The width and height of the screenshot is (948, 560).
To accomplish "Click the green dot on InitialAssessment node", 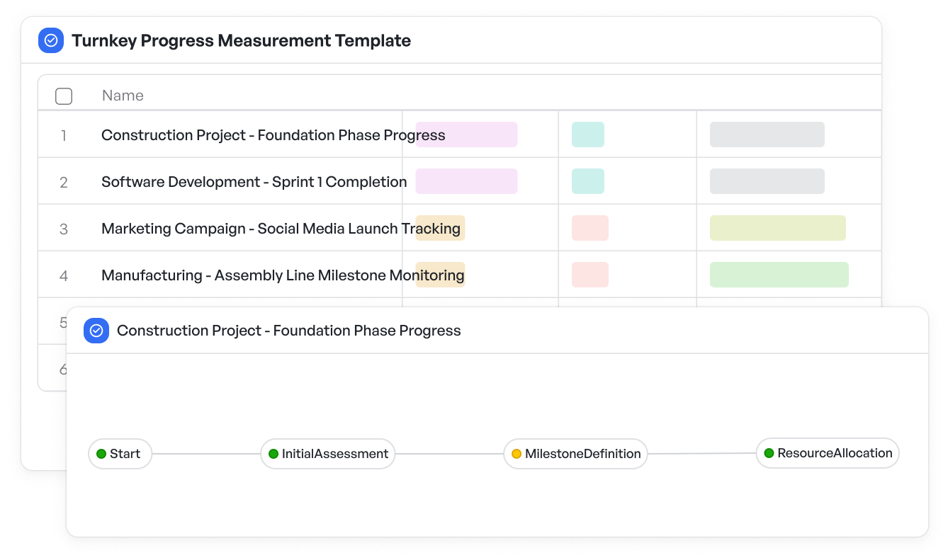I will pyautogui.click(x=273, y=454).
